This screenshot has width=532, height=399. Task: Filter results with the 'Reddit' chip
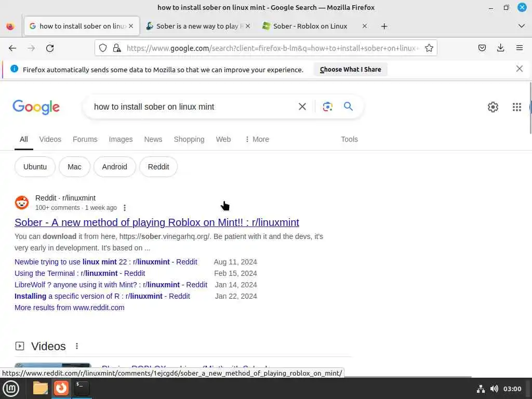158,167
